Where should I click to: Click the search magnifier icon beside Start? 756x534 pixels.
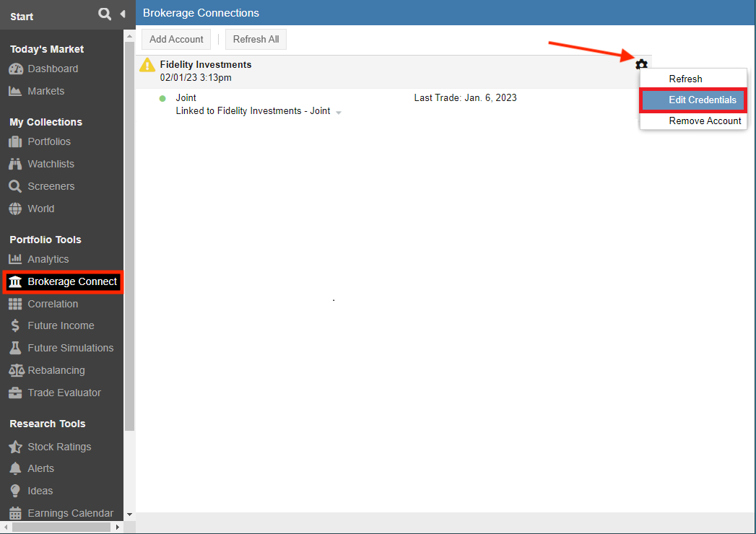[105, 14]
